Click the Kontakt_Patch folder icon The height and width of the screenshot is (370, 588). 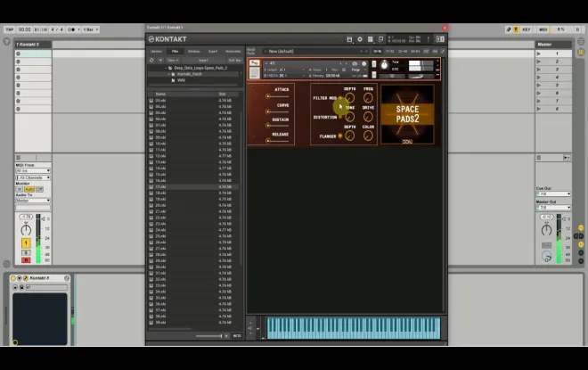(173, 74)
